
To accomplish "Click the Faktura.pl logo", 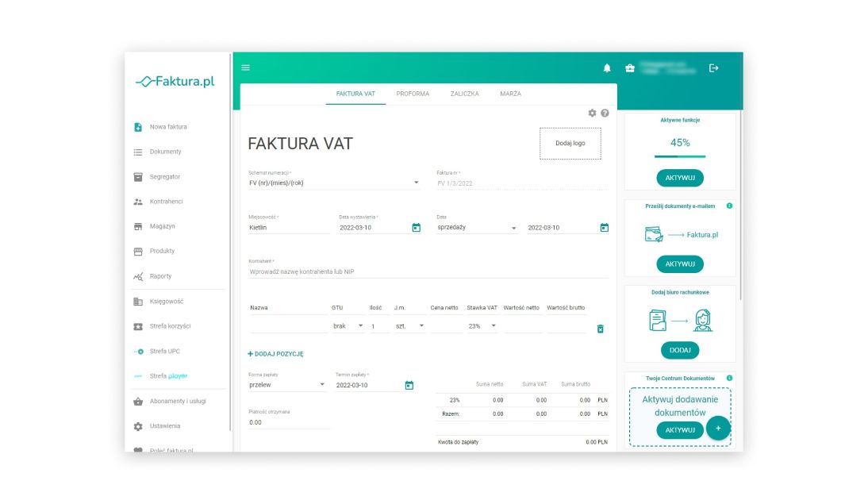I will tap(175, 82).
